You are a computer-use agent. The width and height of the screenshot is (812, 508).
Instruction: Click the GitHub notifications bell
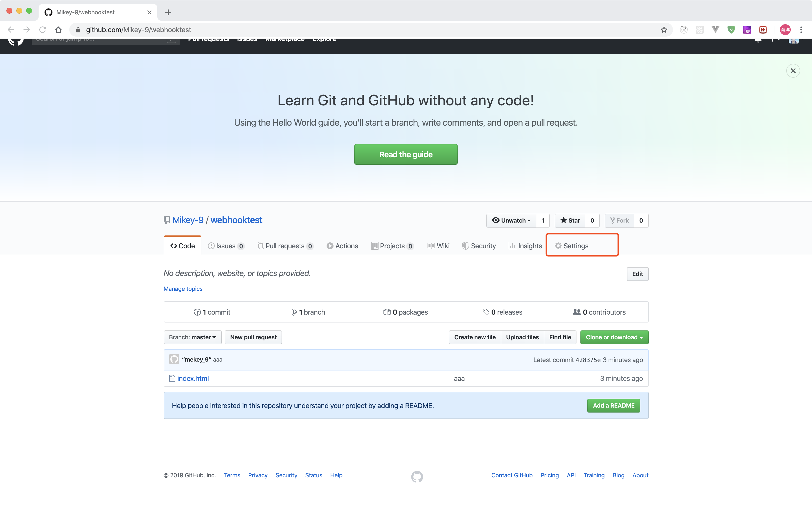coord(758,40)
